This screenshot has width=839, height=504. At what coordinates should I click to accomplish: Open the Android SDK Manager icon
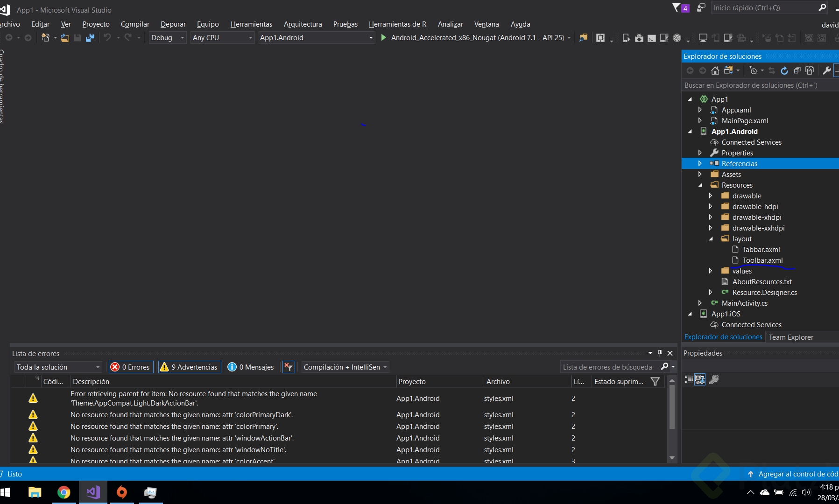(x=639, y=38)
